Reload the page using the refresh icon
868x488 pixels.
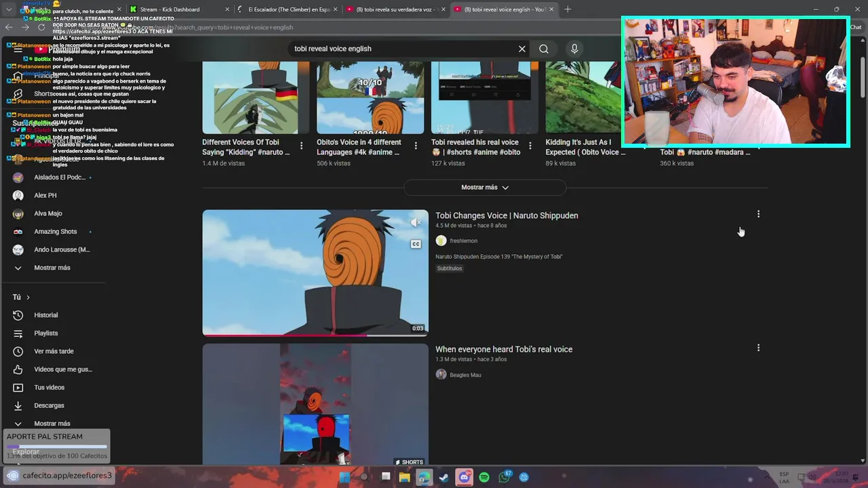[41, 27]
